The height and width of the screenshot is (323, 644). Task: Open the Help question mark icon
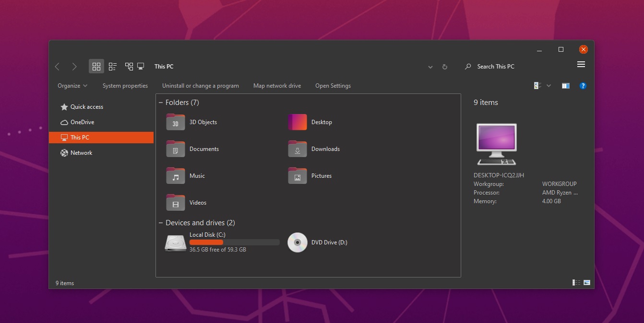583,85
